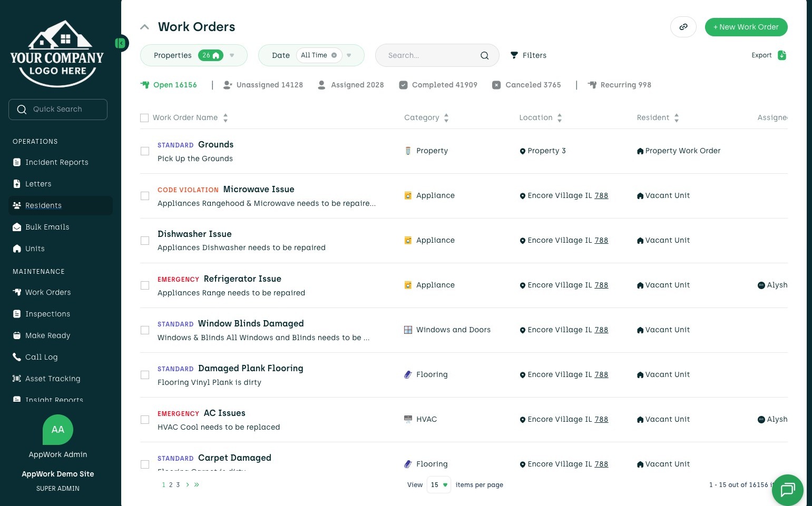Open Asset Tracking in the sidebar
The height and width of the screenshot is (506, 812).
53,379
